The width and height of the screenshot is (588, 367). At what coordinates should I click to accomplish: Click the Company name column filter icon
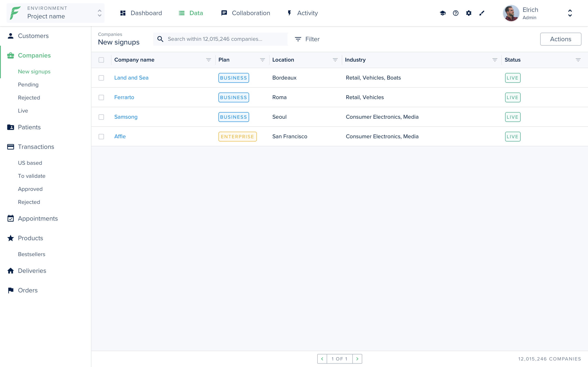(208, 60)
